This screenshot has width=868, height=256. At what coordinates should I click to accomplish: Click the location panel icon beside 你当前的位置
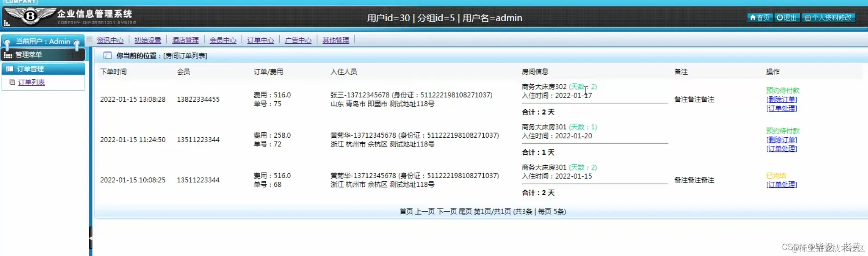(107, 55)
